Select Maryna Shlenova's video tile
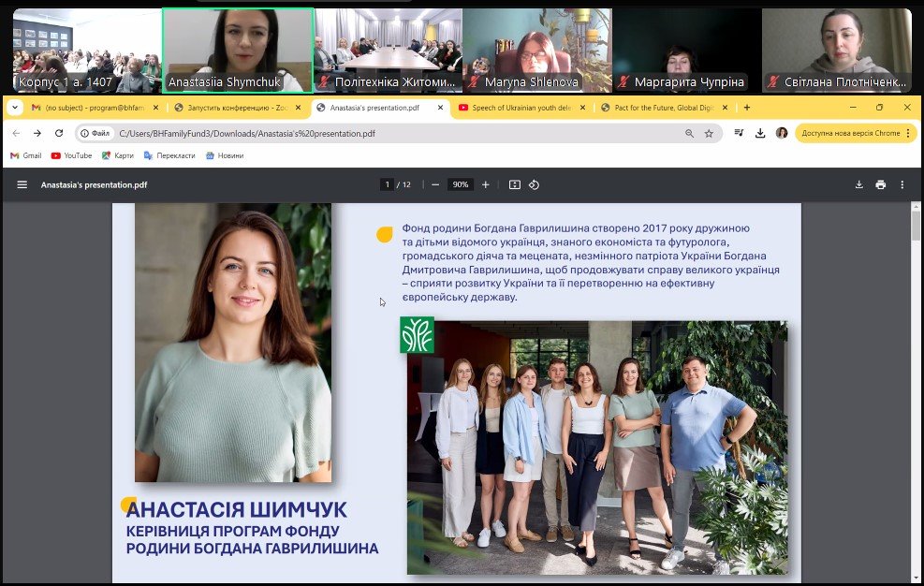924x586 pixels. click(537, 51)
